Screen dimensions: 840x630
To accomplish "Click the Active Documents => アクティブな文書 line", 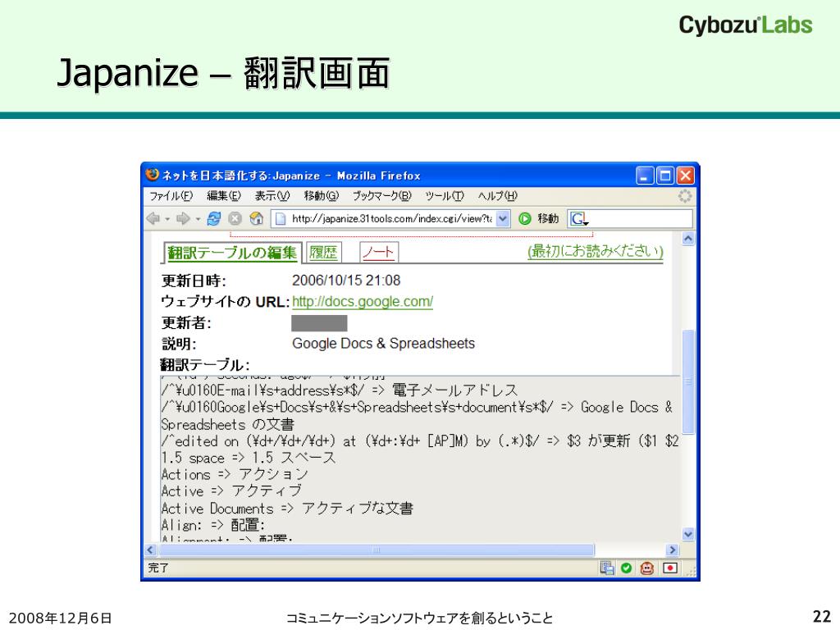I will point(287,509).
